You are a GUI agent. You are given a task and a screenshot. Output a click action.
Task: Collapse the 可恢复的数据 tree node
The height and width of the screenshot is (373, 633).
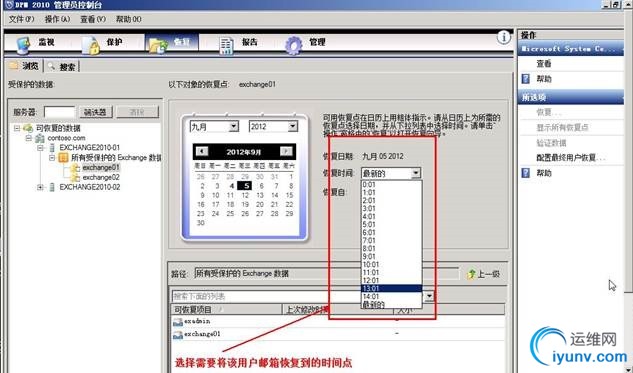click(x=17, y=128)
